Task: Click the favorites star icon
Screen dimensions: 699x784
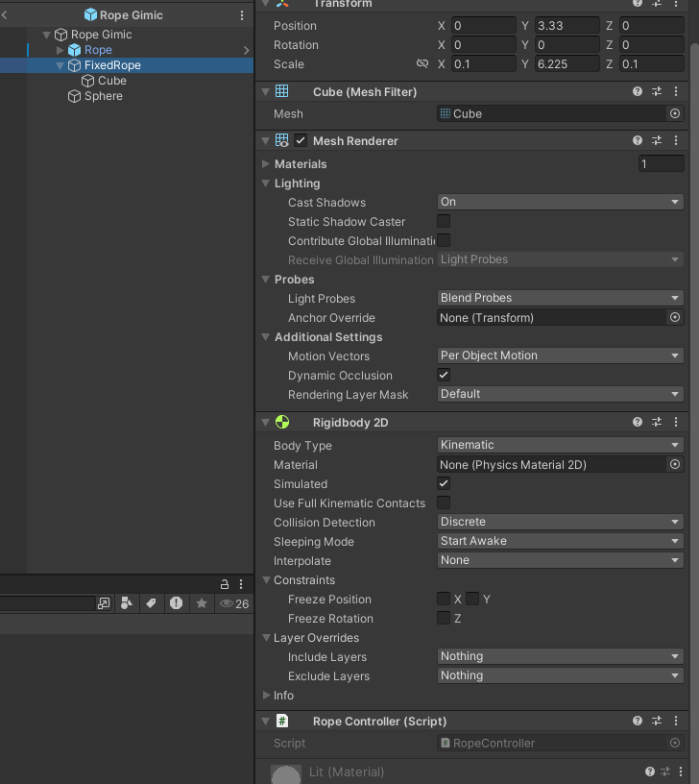Action: tap(202, 603)
